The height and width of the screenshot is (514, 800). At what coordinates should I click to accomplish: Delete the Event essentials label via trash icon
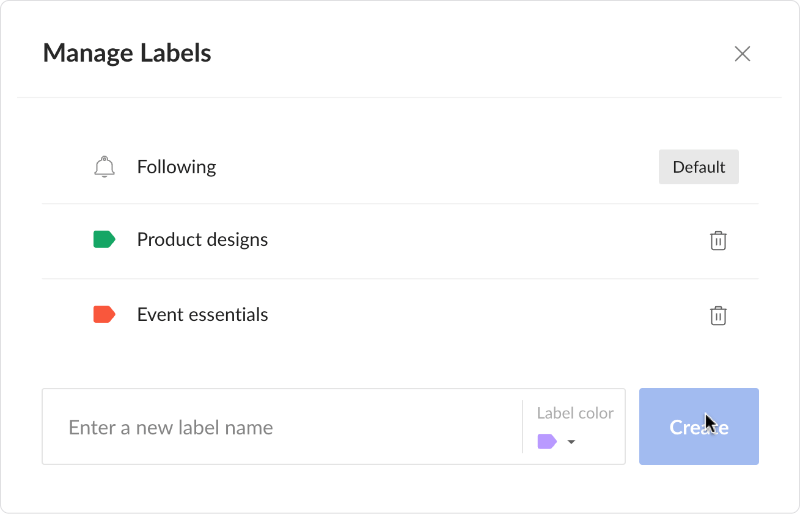pyautogui.click(x=718, y=315)
